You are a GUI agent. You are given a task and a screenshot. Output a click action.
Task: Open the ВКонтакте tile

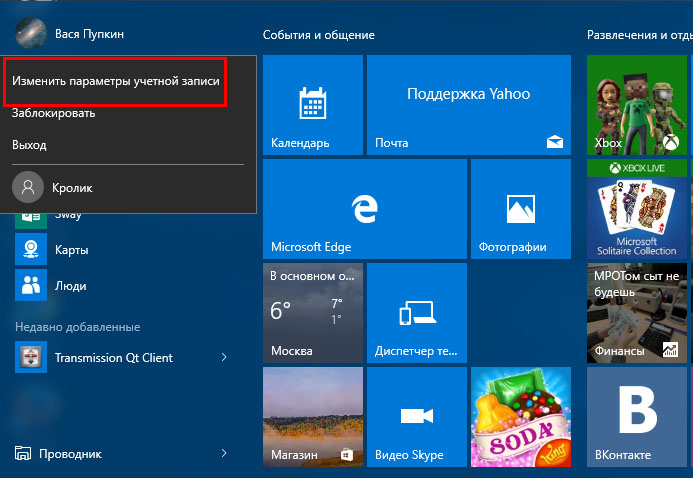[x=637, y=417]
